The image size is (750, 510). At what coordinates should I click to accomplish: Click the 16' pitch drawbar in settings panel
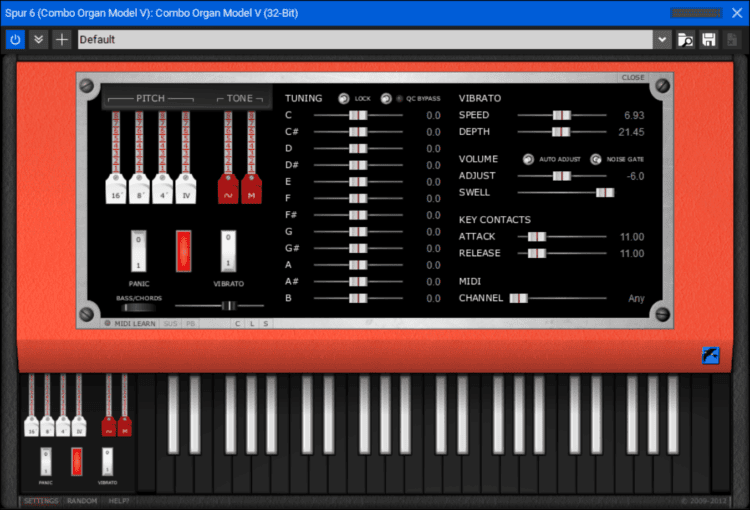coord(116,188)
